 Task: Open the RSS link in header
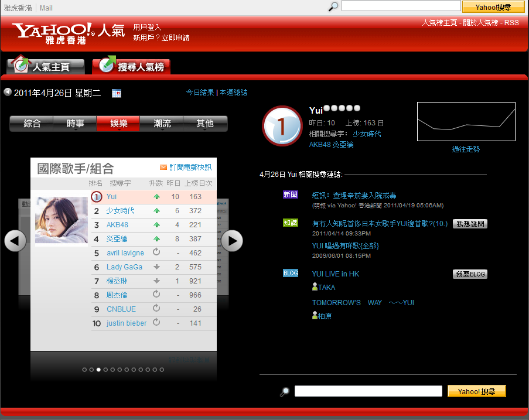click(x=511, y=23)
